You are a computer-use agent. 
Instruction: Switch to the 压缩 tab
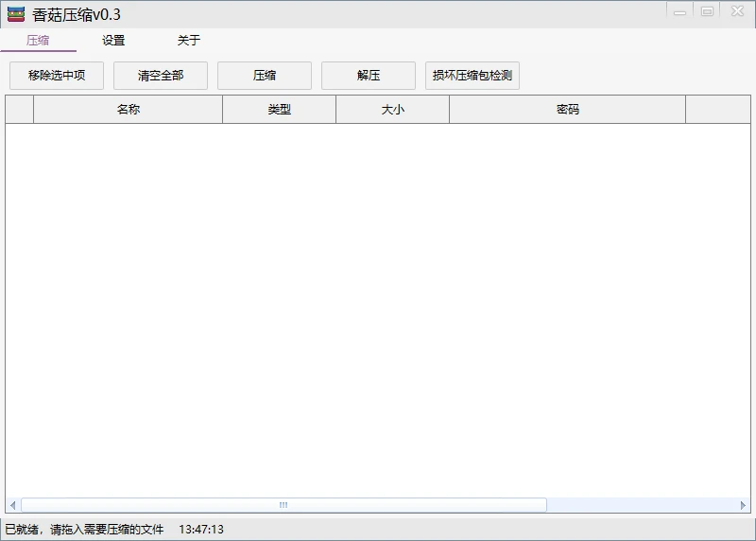[x=38, y=41]
